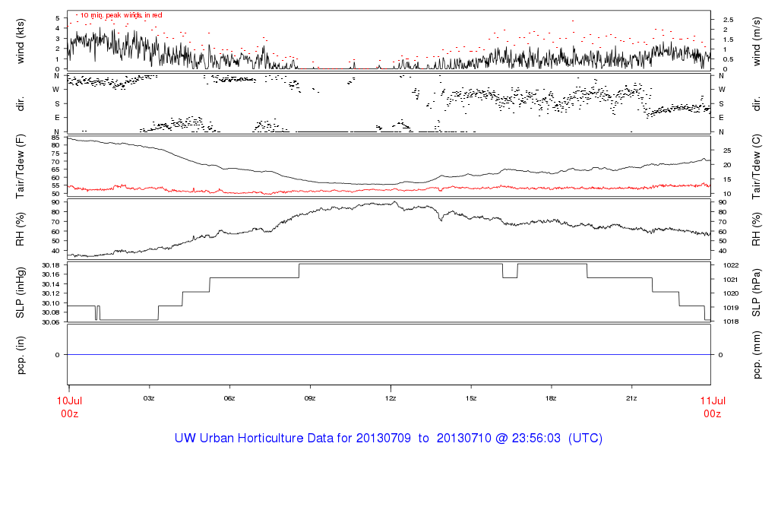Click the pcp. (in) axis label

[x=21, y=355]
